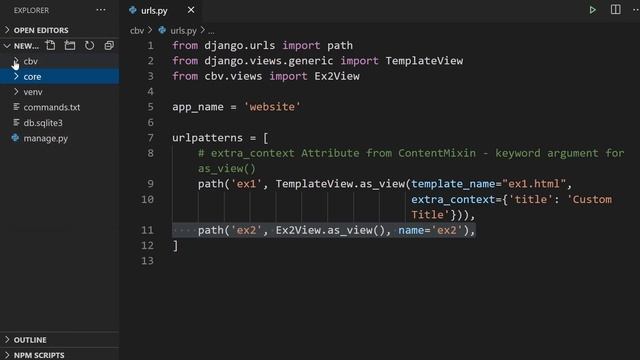This screenshot has width=640, height=360.
Task: Select the urls.py editor tab
Action: point(162,10)
